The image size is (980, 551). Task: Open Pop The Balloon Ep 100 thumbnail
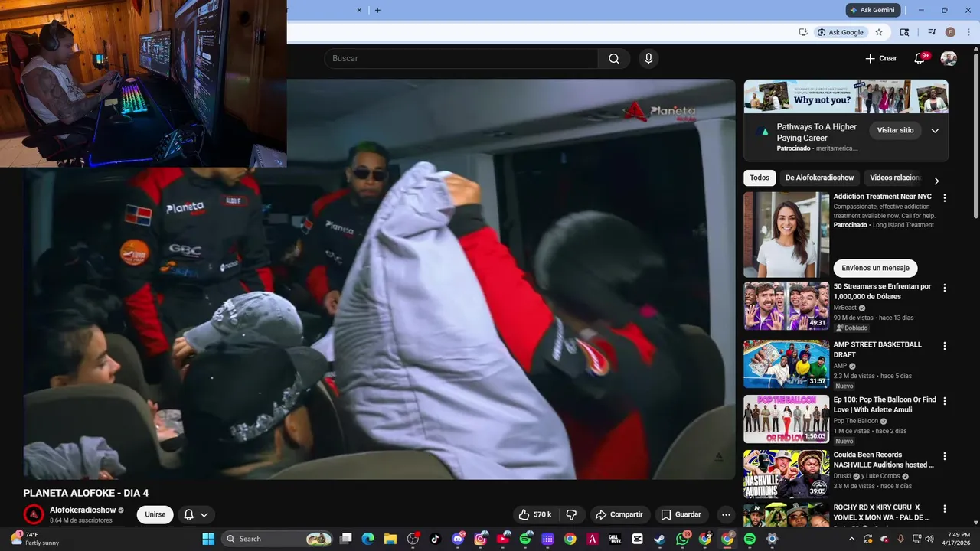pos(786,419)
